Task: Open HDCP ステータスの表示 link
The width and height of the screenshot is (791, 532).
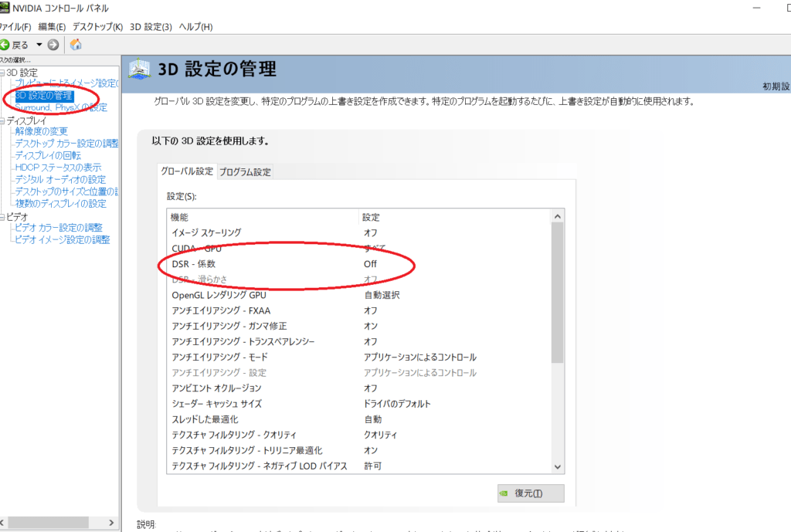Action: 58,168
